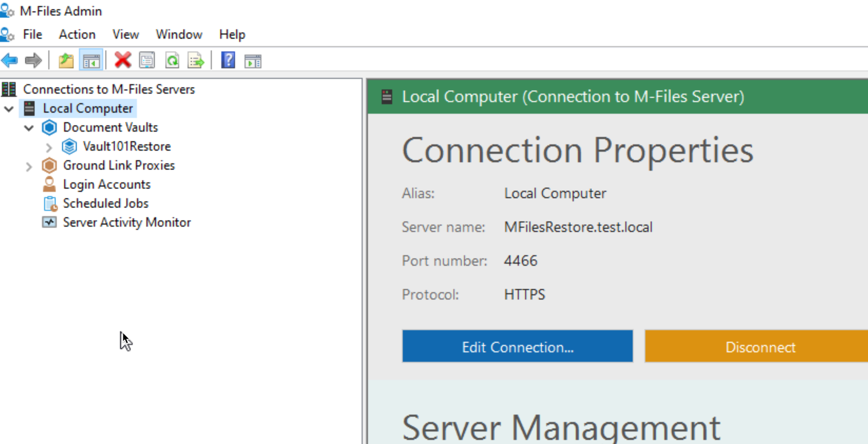
Task: Click the Login Accounts person icon
Action: point(49,185)
